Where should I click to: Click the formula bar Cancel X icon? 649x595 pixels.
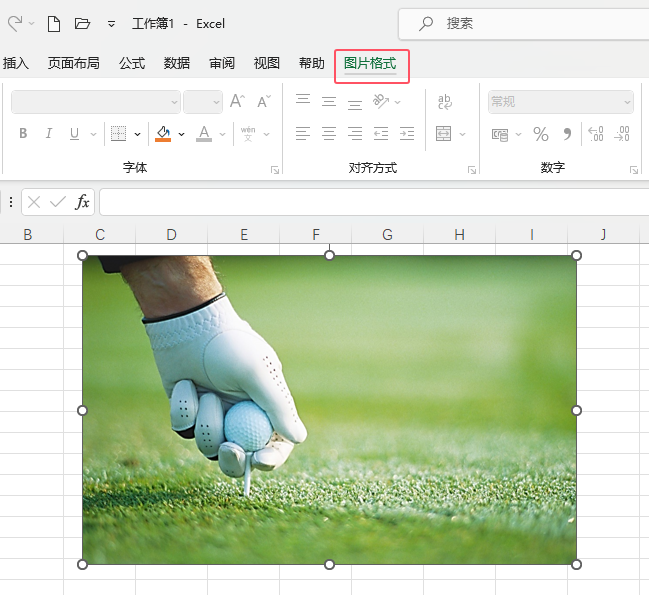coord(34,202)
